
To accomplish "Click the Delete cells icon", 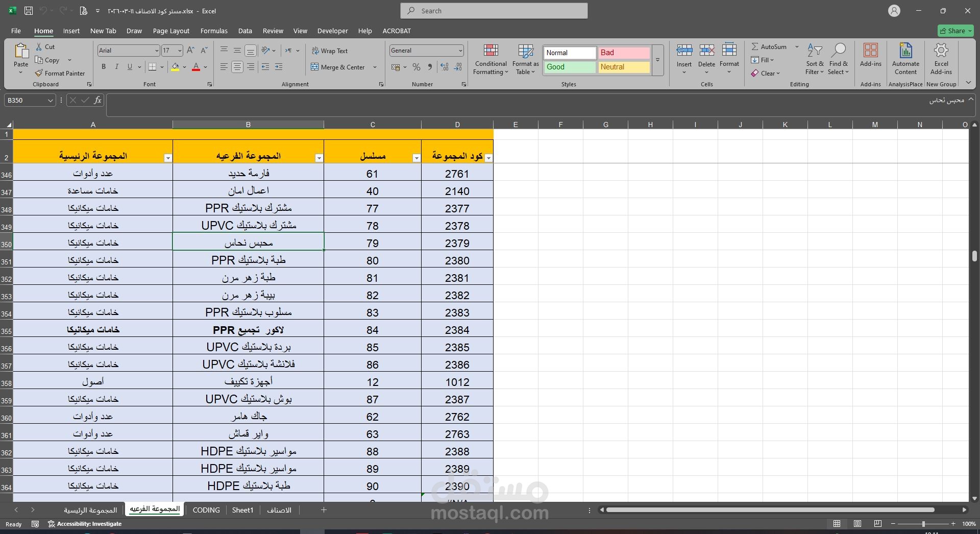I will (706, 51).
